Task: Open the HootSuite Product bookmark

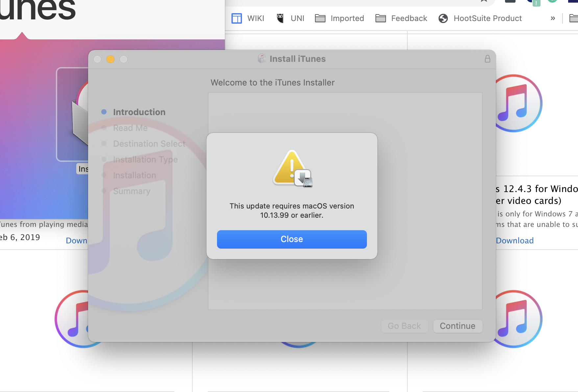Action: [x=480, y=18]
